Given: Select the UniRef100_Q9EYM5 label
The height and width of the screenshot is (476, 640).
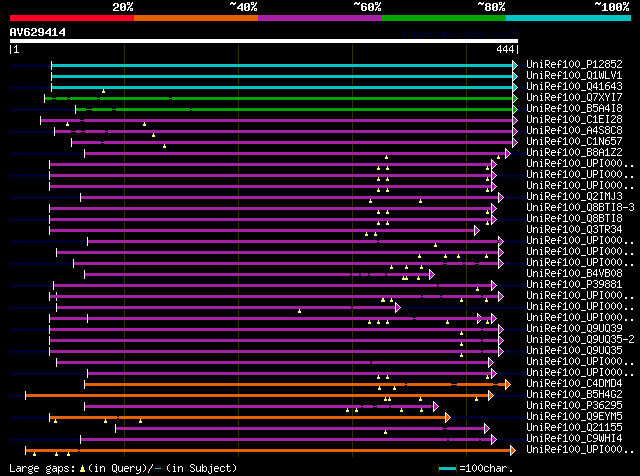Looking at the screenshot, I should tap(574, 417).
